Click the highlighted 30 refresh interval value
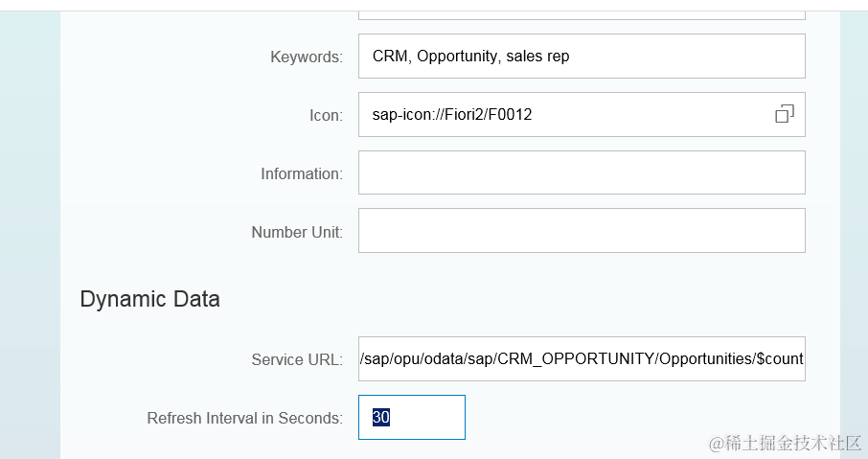868x459 pixels. pos(381,418)
